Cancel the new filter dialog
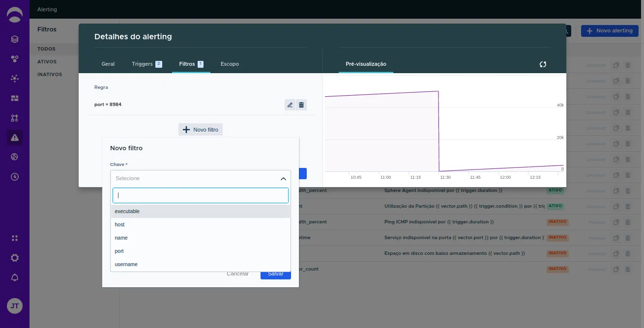Viewport: 644px width, 328px height. tap(238, 273)
